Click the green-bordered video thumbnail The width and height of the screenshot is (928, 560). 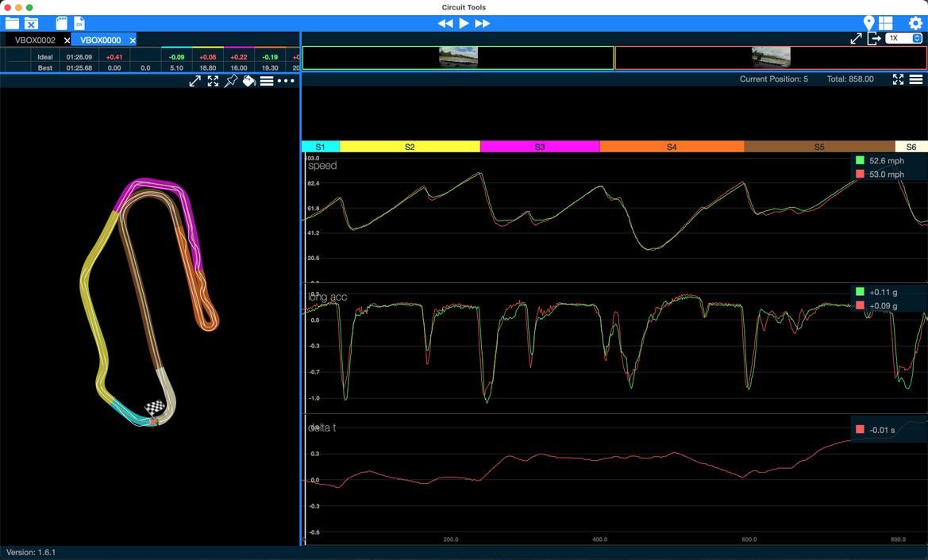(458, 57)
